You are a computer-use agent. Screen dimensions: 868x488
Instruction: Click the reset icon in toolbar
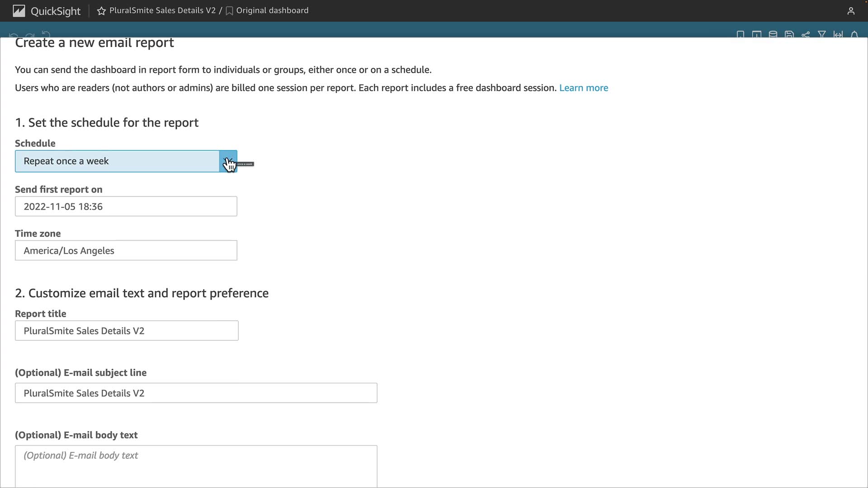coord(46,34)
